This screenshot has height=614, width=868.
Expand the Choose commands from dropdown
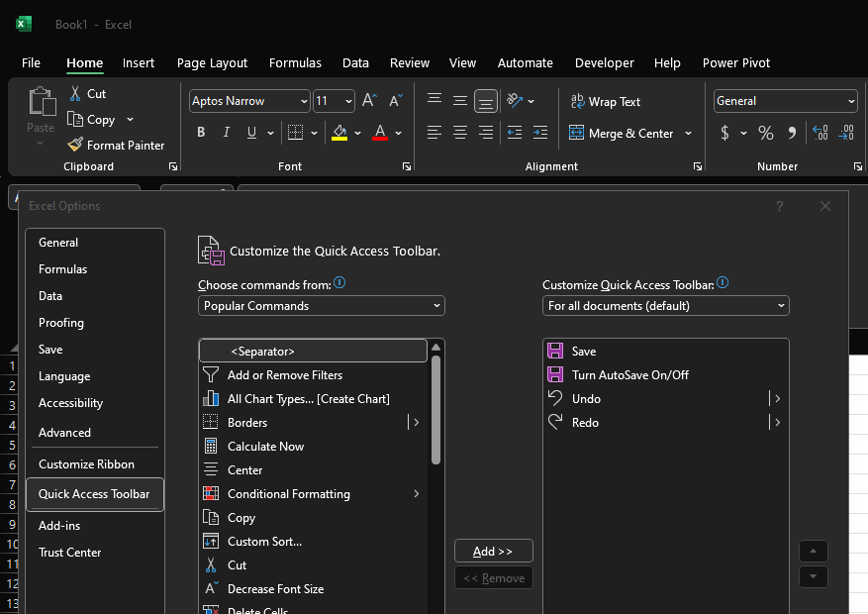pos(321,306)
